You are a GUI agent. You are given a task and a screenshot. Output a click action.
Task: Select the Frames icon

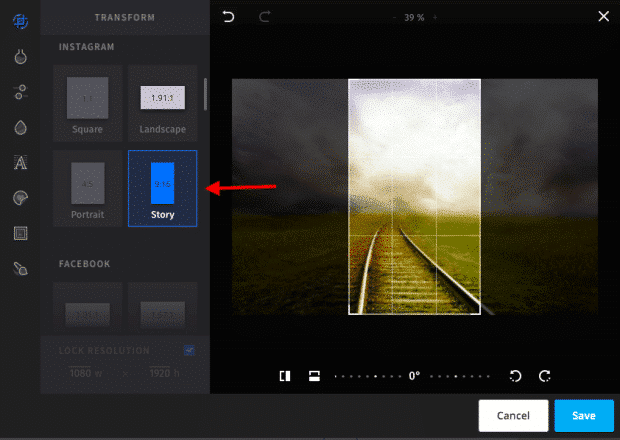(21, 233)
